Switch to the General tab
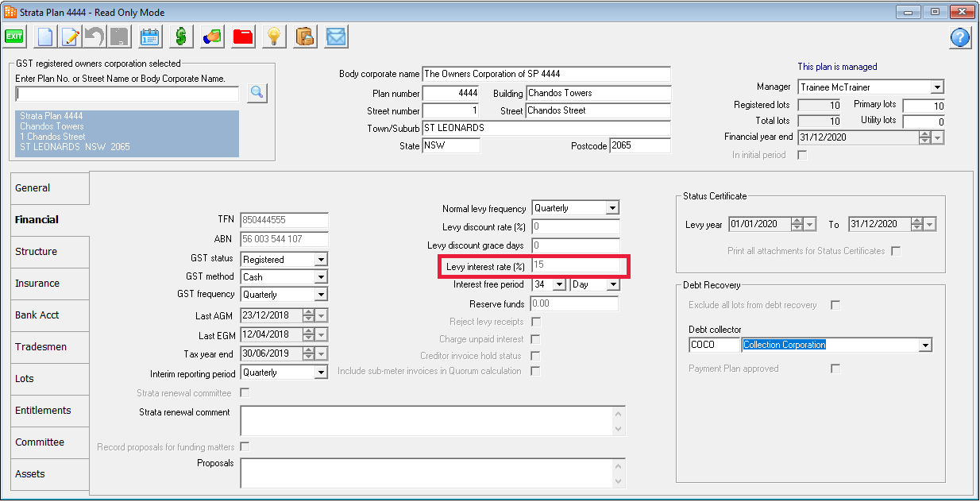 (x=50, y=188)
